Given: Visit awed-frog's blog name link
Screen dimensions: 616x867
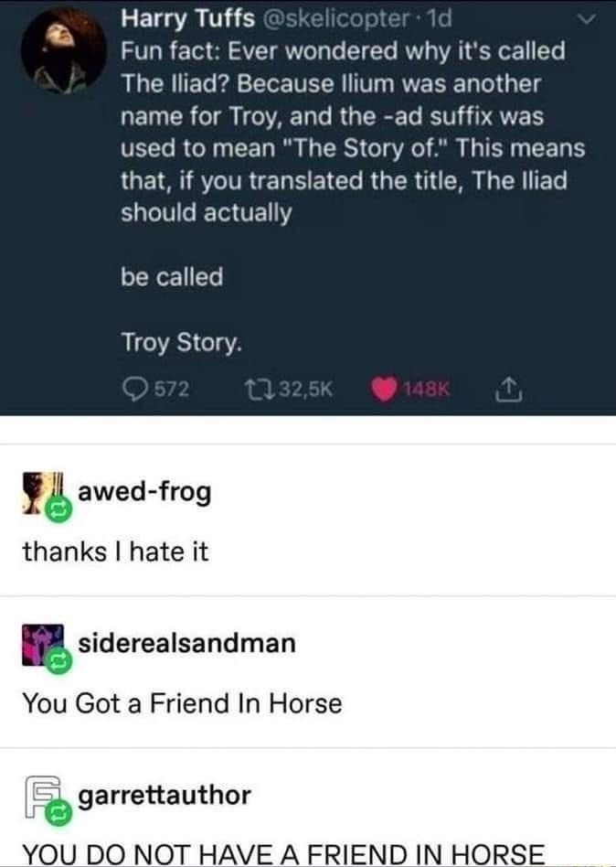Looking at the screenshot, I should pyautogui.click(x=143, y=491).
